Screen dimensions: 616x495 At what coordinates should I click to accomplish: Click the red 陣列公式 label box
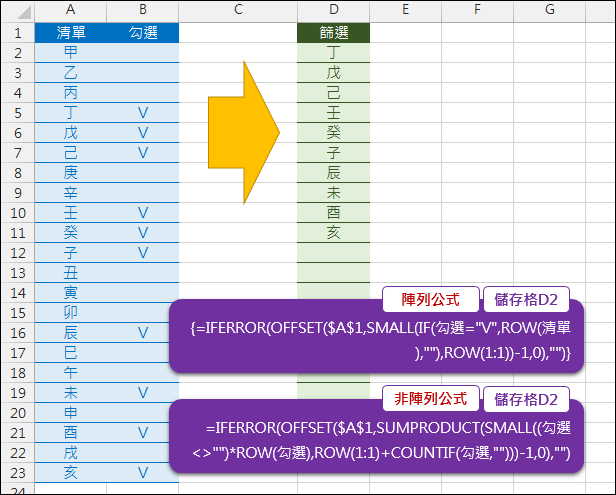431,300
